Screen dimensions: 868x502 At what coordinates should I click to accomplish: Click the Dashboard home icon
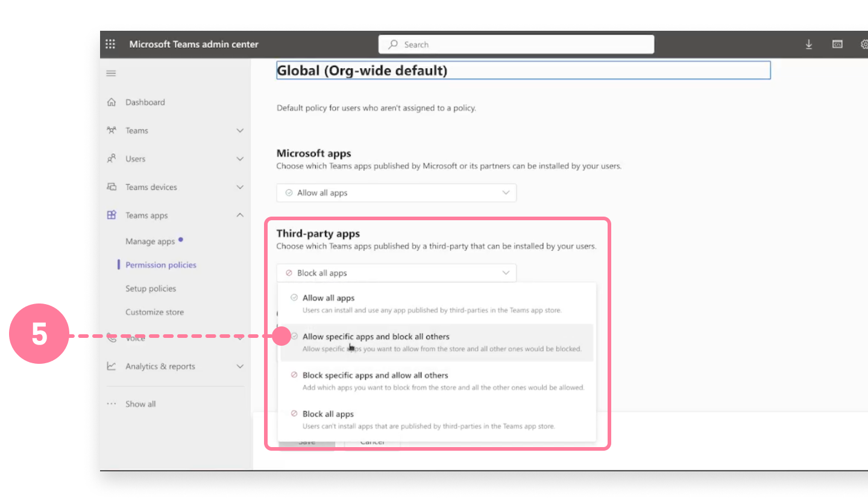coord(111,102)
